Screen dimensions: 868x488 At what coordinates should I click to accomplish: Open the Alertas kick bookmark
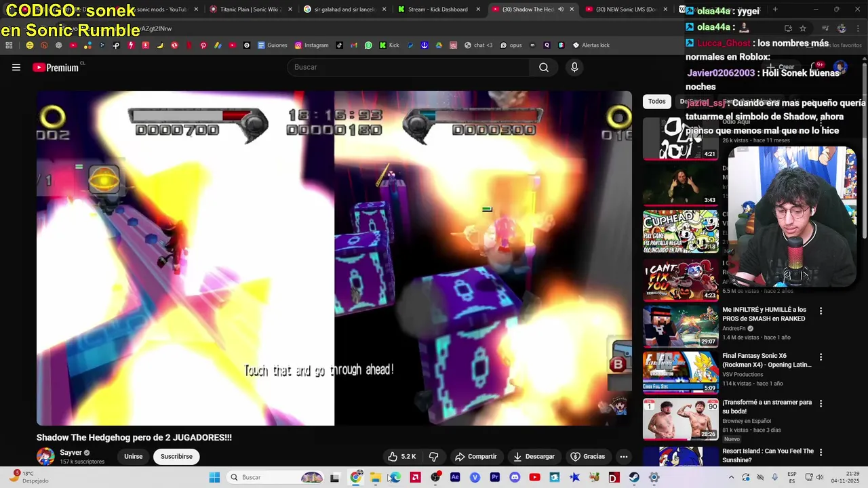coord(591,45)
